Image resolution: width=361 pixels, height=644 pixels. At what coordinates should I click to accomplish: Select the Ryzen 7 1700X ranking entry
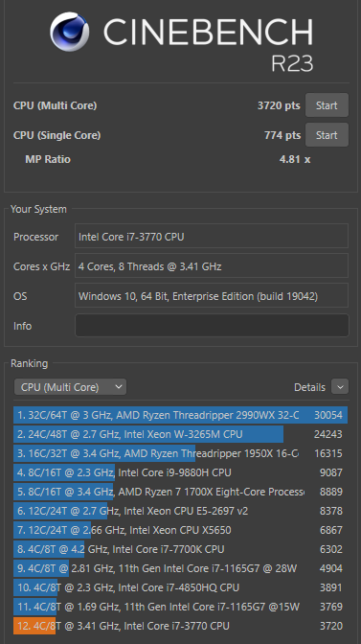coord(180,492)
